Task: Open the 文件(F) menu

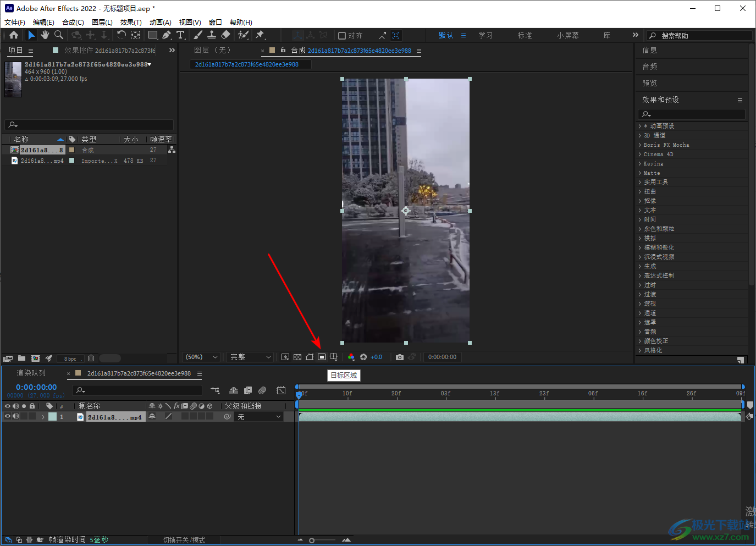Action: point(15,23)
